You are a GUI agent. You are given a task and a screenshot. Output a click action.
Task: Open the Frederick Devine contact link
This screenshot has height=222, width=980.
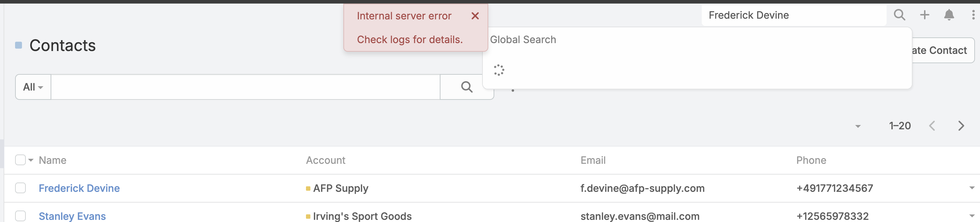click(x=79, y=188)
